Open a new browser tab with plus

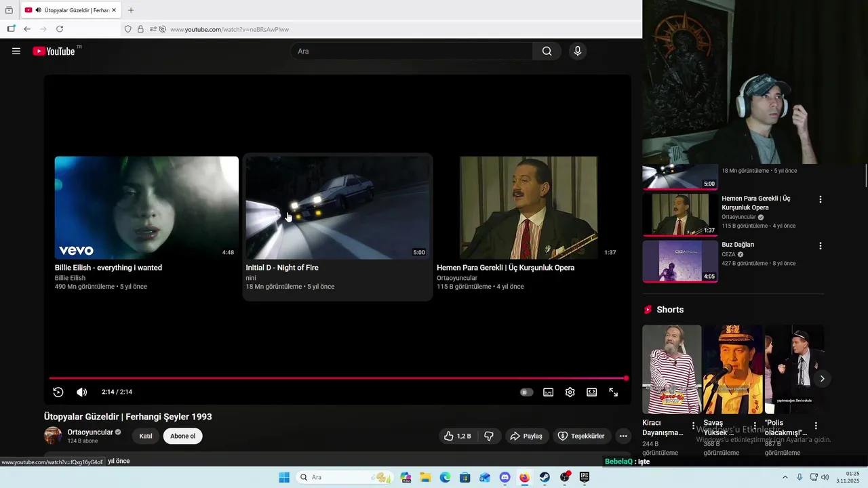pyautogui.click(x=131, y=10)
